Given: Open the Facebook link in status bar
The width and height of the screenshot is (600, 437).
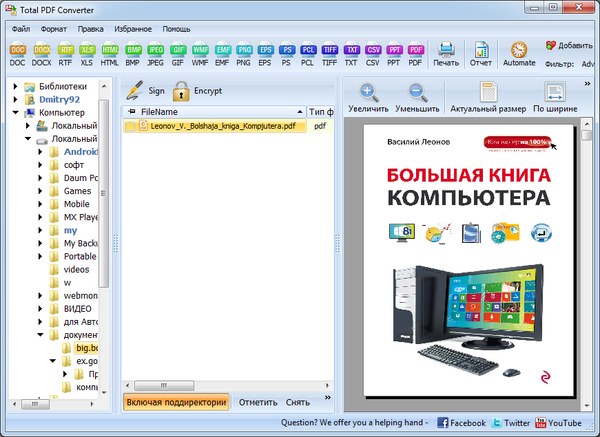Looking at the screenshot, I should tap(460, 423).
